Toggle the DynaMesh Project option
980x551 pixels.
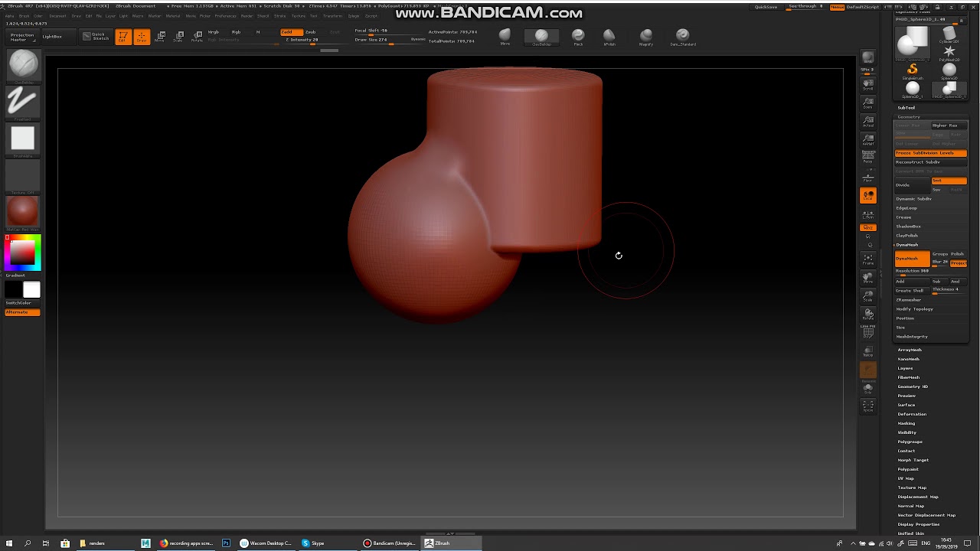coord(959,263)
